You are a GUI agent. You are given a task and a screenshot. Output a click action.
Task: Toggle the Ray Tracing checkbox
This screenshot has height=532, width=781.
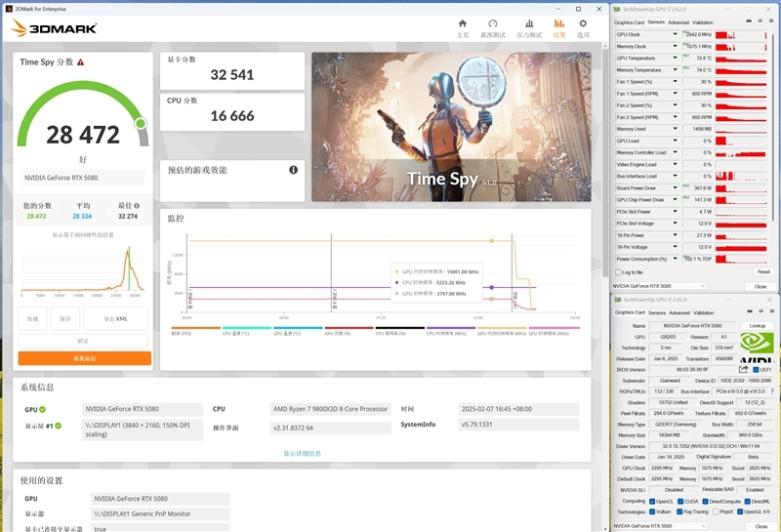tap(679, 512)
